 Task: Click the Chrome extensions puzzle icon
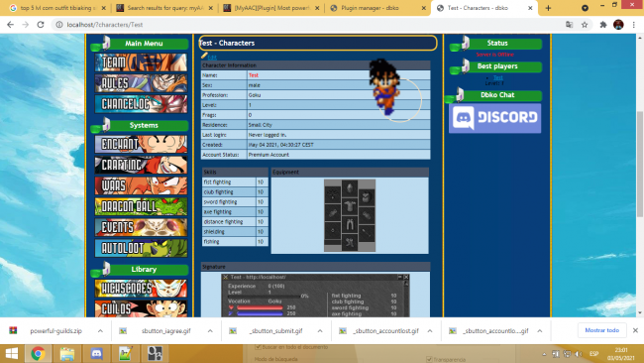[603, 25]
